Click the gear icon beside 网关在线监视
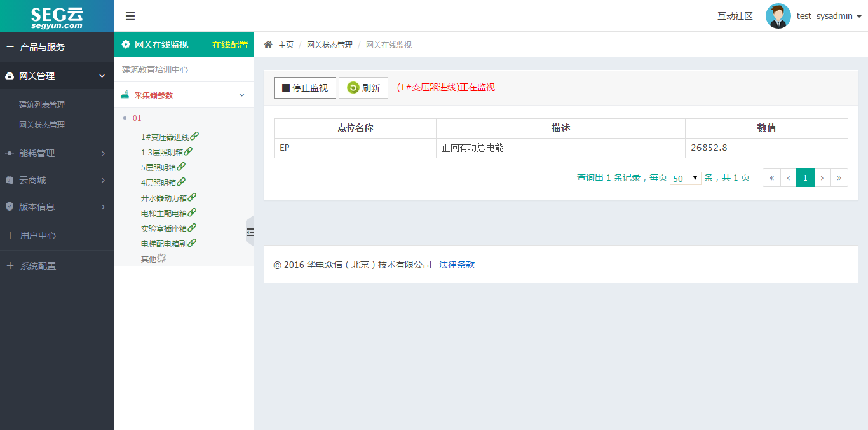The height and width of the screenshot is (430, 868). point(125,44)
